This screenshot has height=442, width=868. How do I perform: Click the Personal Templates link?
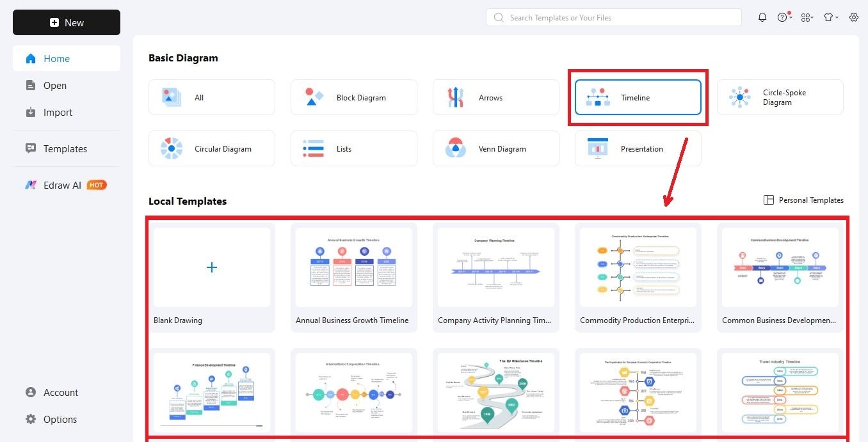pyautogui.click(x=803, y=200)
